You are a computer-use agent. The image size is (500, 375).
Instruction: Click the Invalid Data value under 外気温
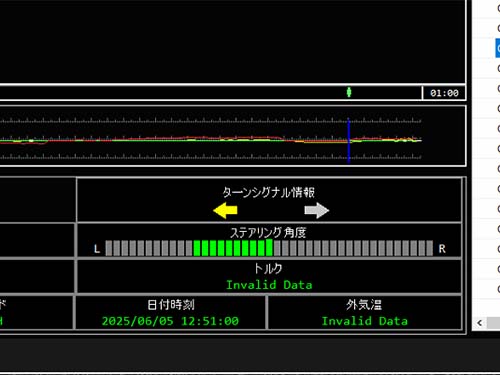[x=364, y=321]
